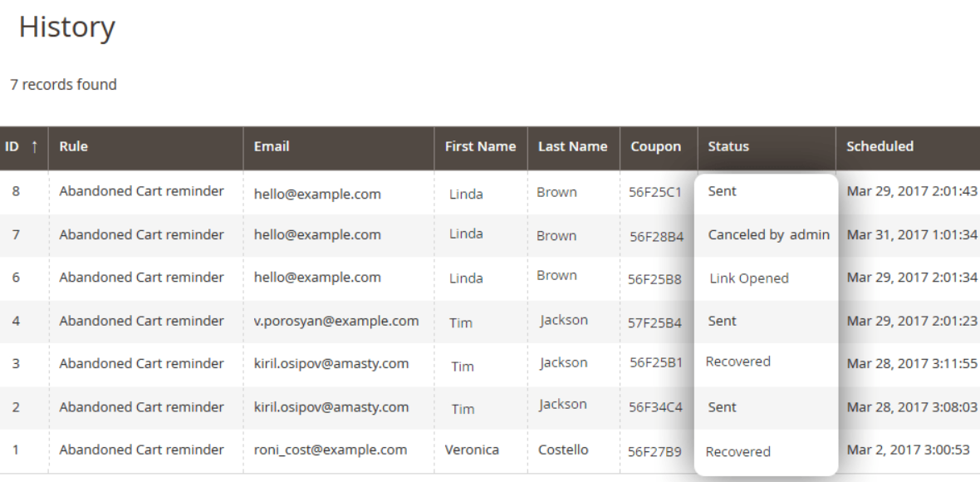Sort by the Coupon column header

click(655, 146)
